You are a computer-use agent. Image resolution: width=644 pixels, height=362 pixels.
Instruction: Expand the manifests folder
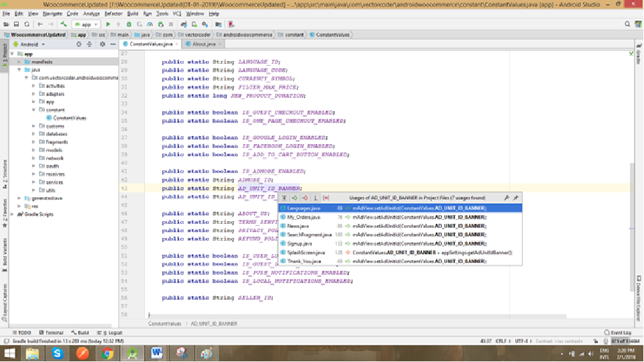coord(19,62)
